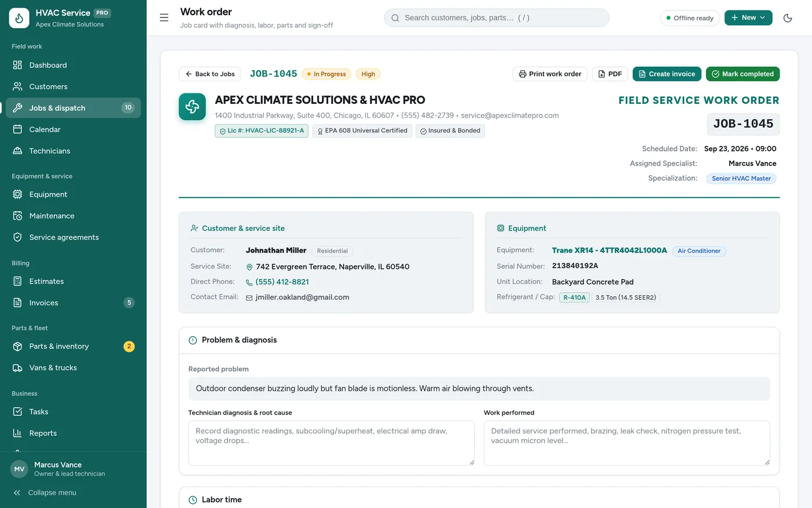Click the R-410A refrigerant tag
Viewport: 812px width, 508px height.
tap(574, 297)
